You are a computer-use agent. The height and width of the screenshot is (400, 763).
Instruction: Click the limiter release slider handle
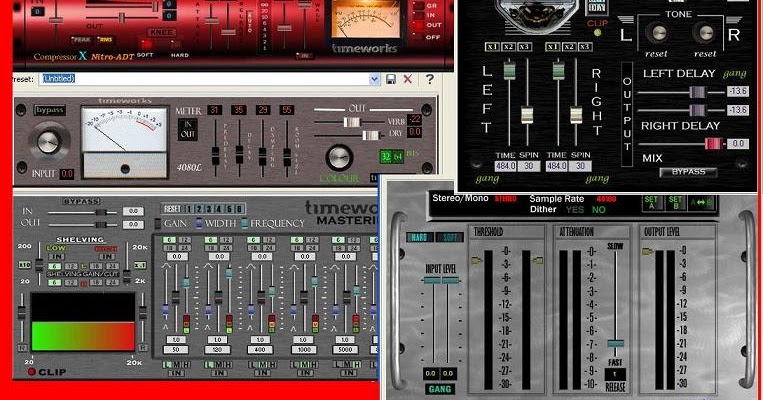pos(615,344)
